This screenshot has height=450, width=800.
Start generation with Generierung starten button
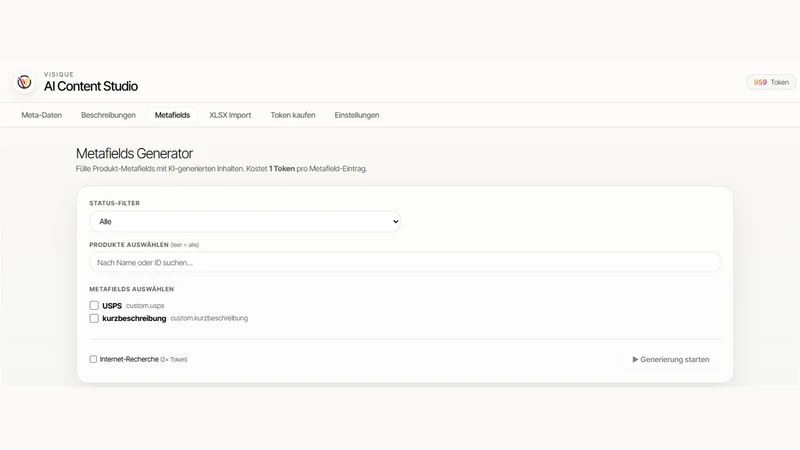coord(670,360)
